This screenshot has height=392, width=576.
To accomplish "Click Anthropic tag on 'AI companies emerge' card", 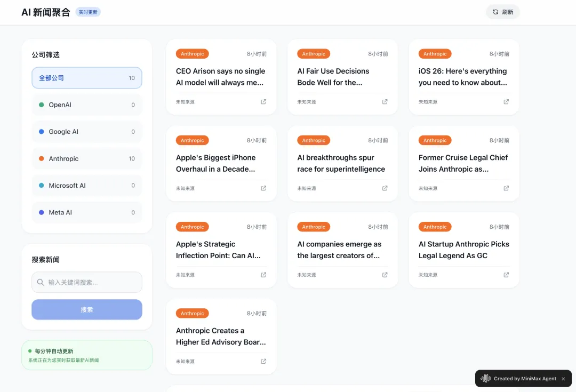I will coord(314,227).
